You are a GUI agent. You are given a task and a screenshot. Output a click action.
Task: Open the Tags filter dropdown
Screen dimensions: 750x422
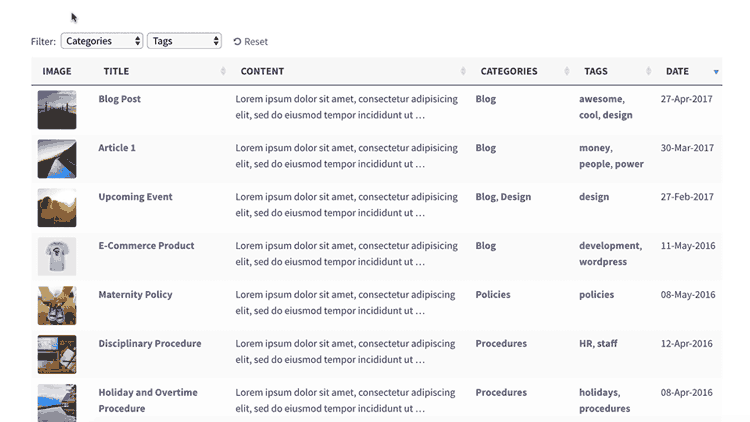(x=184, y=41)
